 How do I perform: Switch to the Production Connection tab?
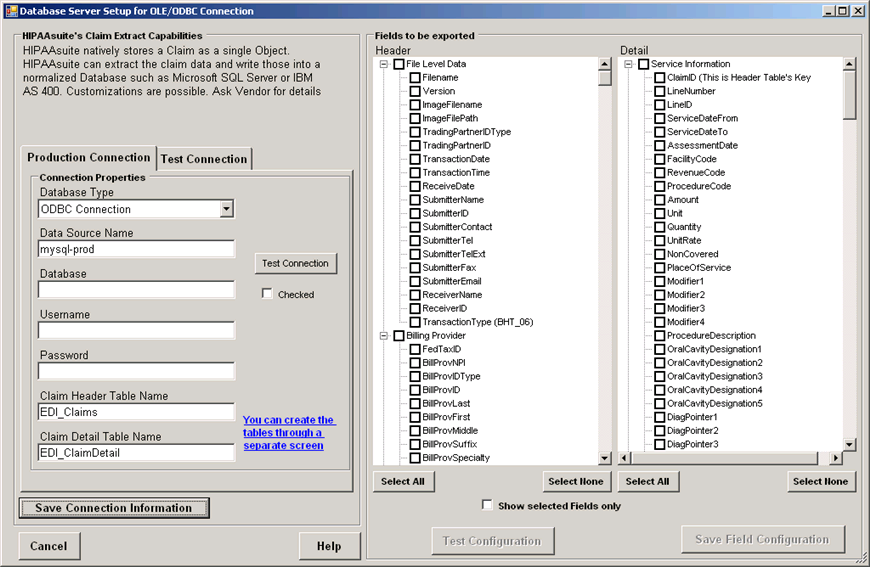click(x=89, y=158)
